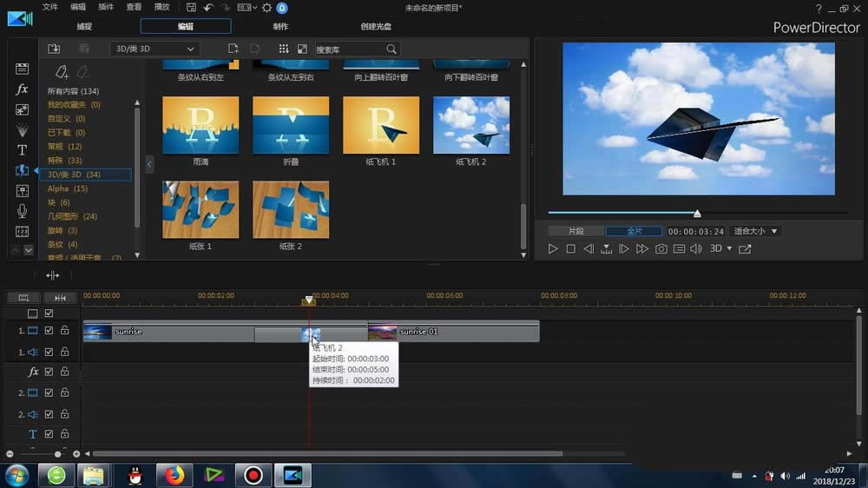Switch to the 制作 tab
This screenshot has height=488, width=868.
pyautogui.click(x=281, y=27)
